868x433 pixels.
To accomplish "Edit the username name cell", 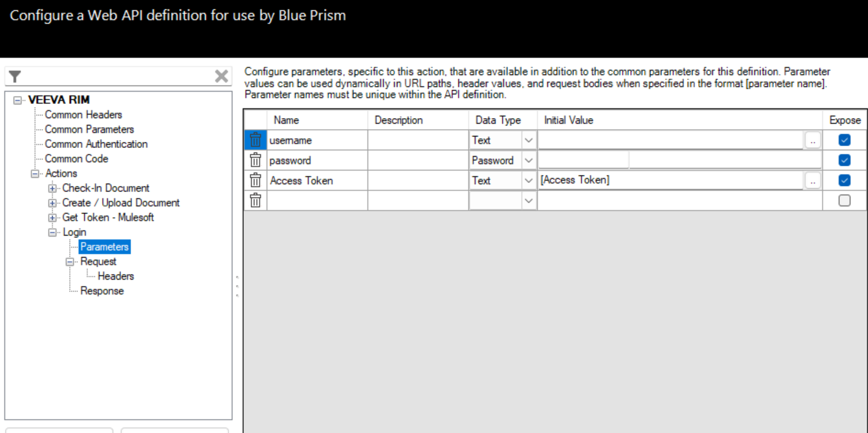I will point(317,140).
